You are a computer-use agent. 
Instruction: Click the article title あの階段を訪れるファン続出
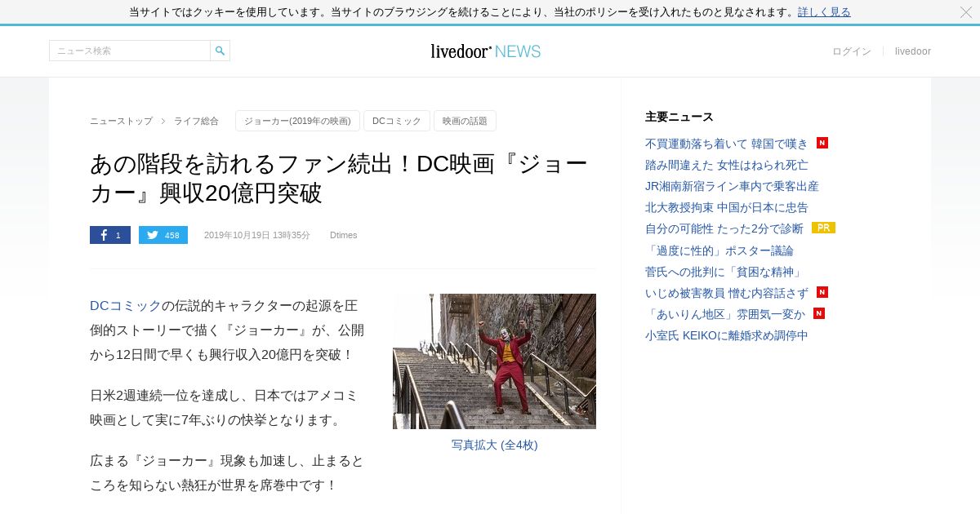[x=339, y=178]
